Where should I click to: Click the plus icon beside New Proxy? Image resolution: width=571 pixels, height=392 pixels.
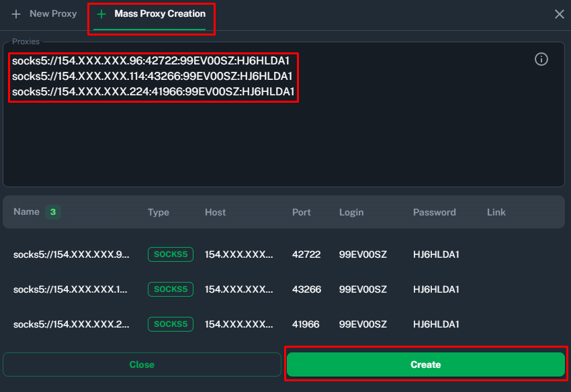click(16, 14)
